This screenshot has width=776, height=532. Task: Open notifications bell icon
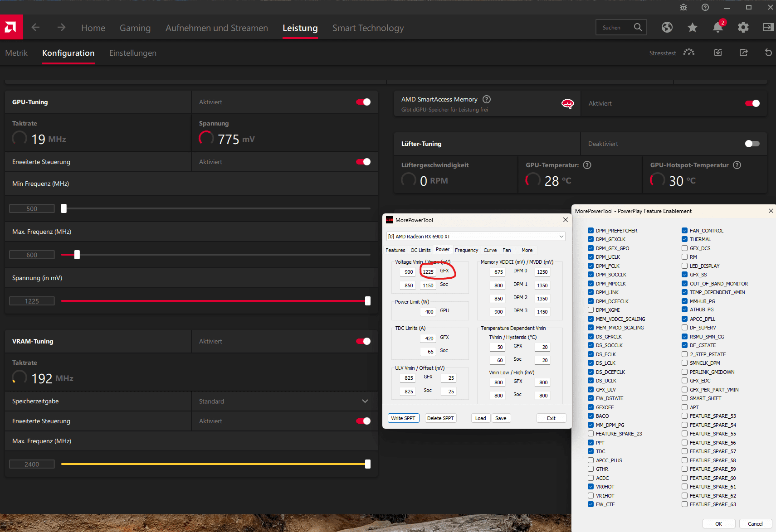point(717,27)
